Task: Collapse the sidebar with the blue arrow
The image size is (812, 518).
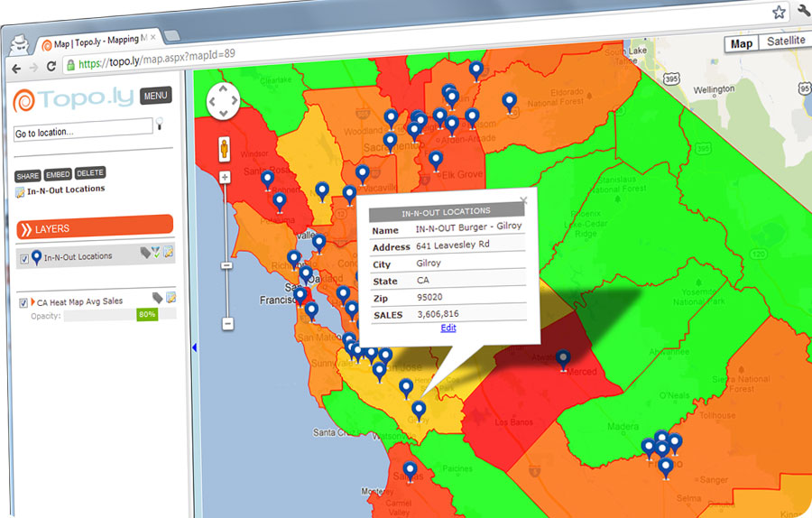Action: (x=194, y=347)
